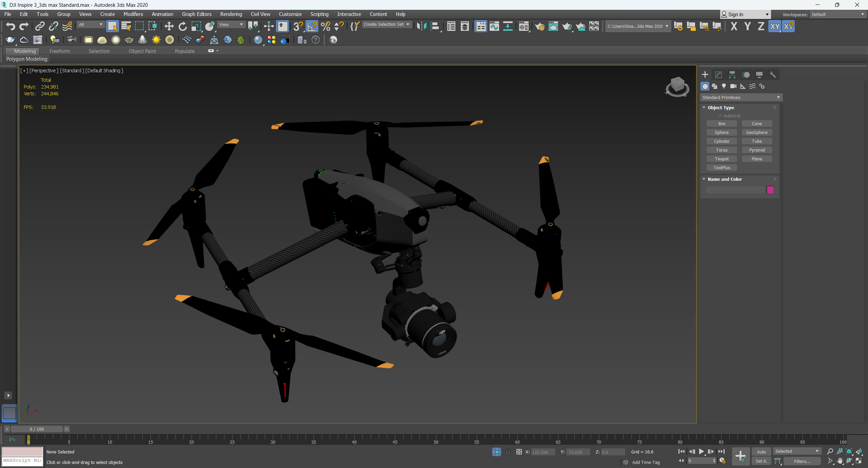
Task: Click the object name input field
Action: (735, 190)
